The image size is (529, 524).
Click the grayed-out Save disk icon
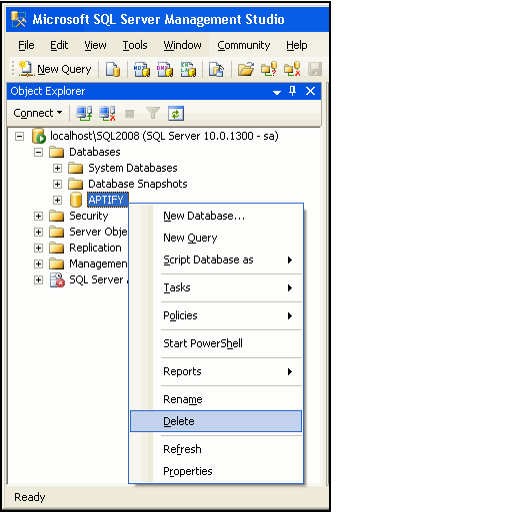click(x=315, y=69)
